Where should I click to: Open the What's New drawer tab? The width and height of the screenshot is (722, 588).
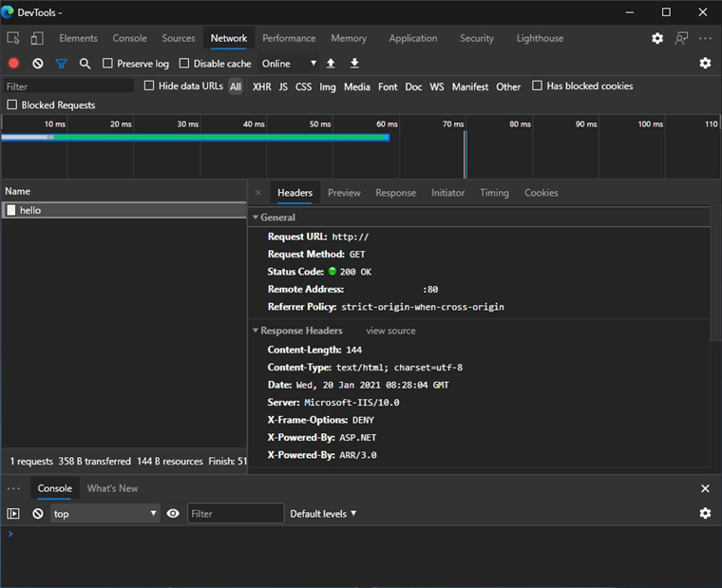pos(112,488)
